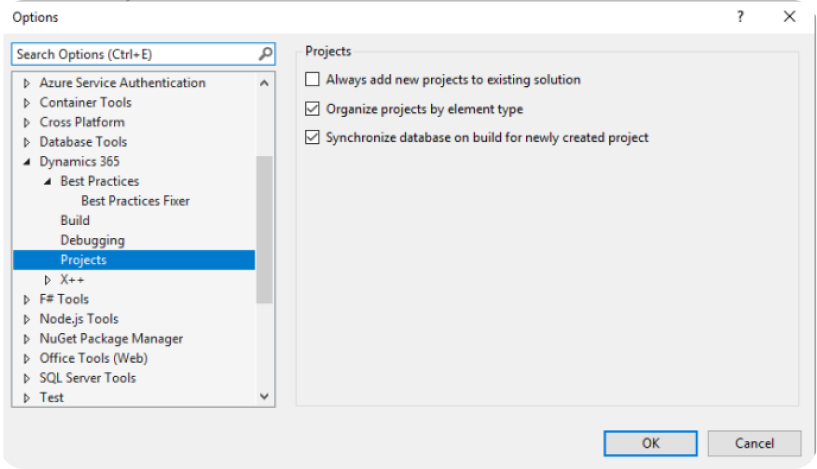Select the Node.js Tools label
Screen dimensions: 817x469
(x=79, y=319)
